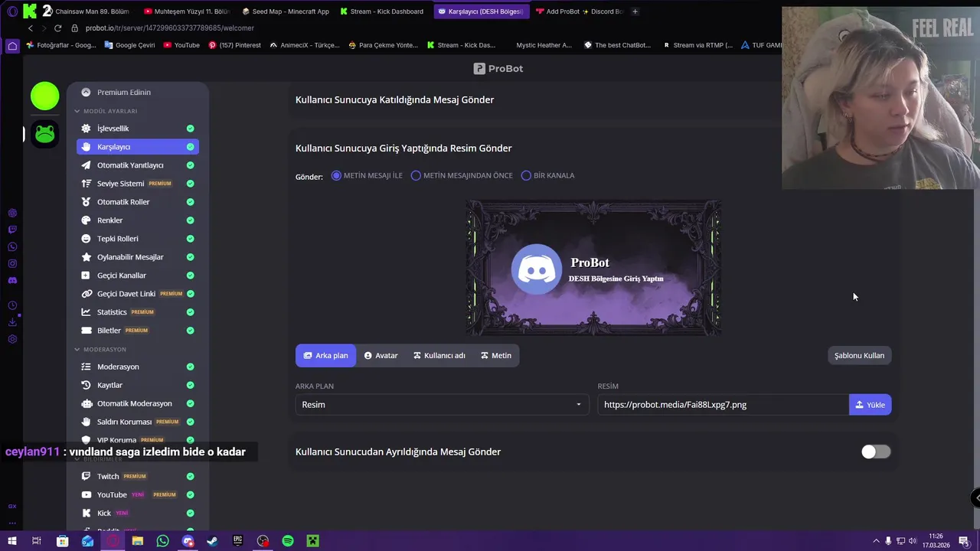Open Seviye Sistemi module
Screen dimensions: 980x551
[137, 184]
